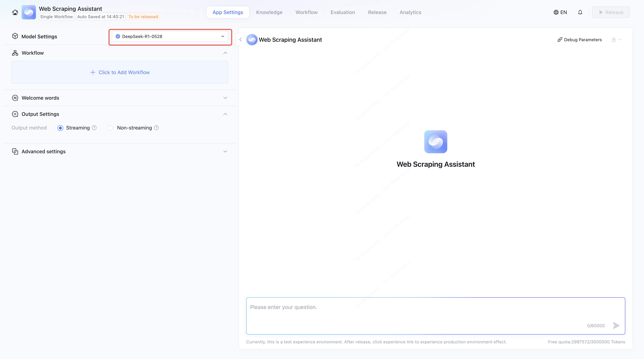
Task: Open the EN language globe selector
Action: tap(560, 12)
